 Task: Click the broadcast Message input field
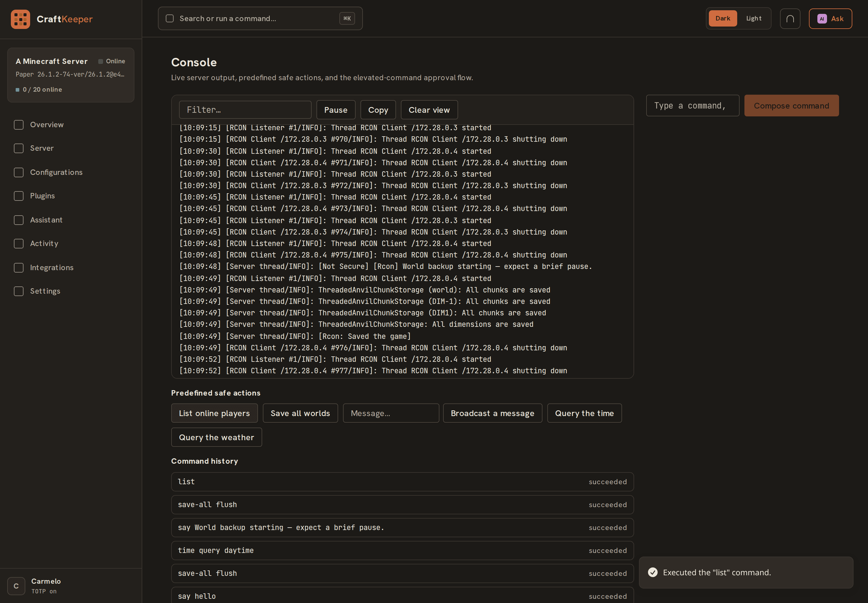pyautogui.click(x=391, y=413)
